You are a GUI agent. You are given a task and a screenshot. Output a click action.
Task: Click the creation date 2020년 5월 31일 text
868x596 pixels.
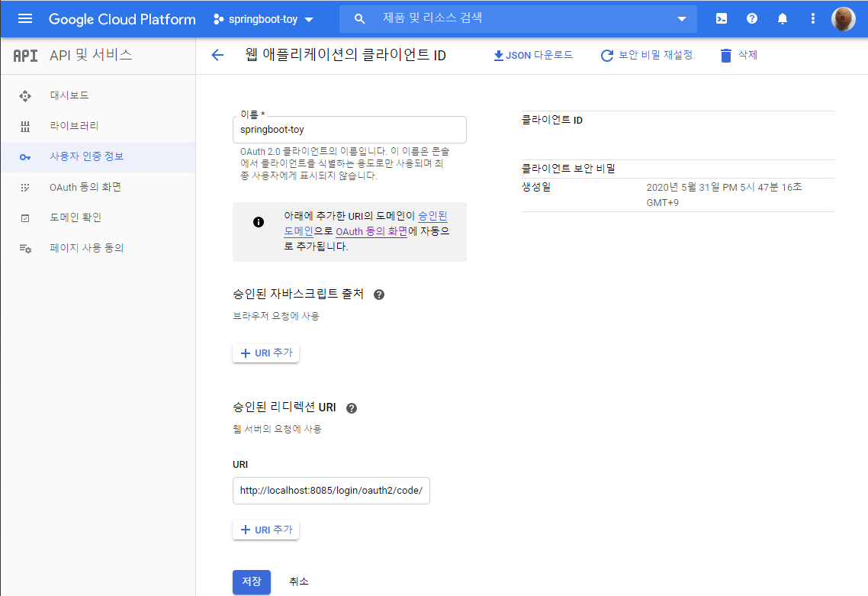point(724,195)
